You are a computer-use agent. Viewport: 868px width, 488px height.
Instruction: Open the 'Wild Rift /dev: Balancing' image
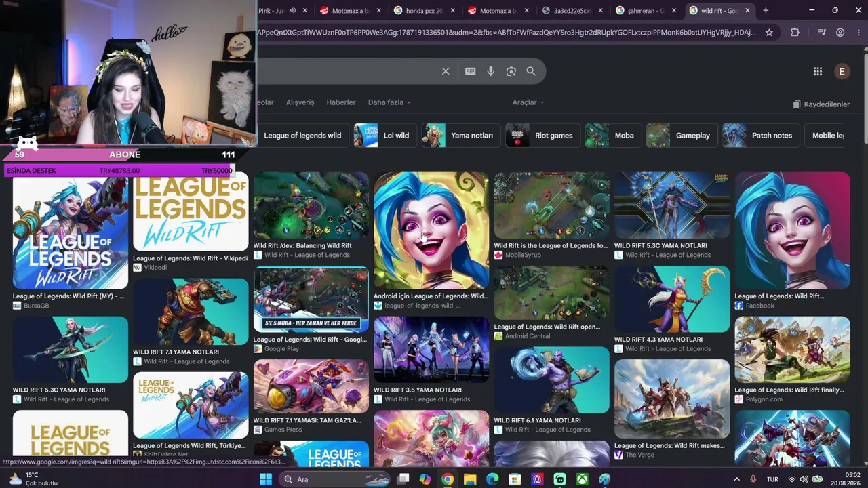(x=311, y=205)
